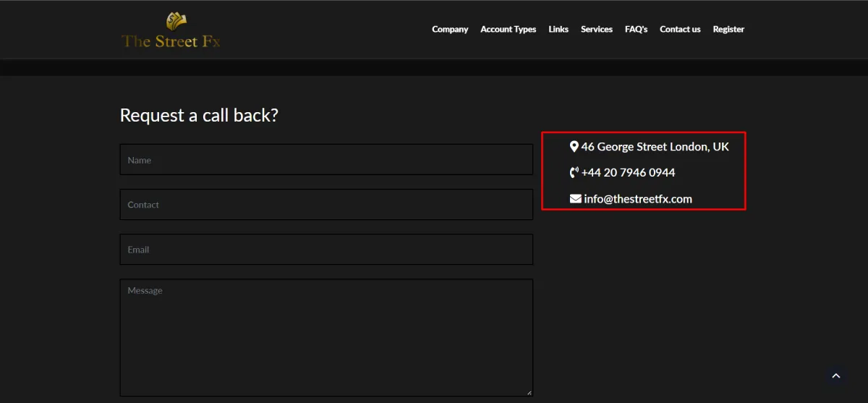Go to the FAQ's page

tap(637, 30)
